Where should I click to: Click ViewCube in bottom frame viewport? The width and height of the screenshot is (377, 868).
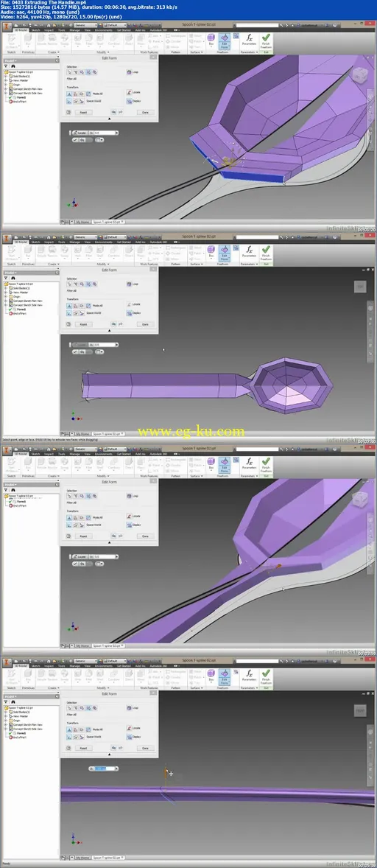pos(360,709)
